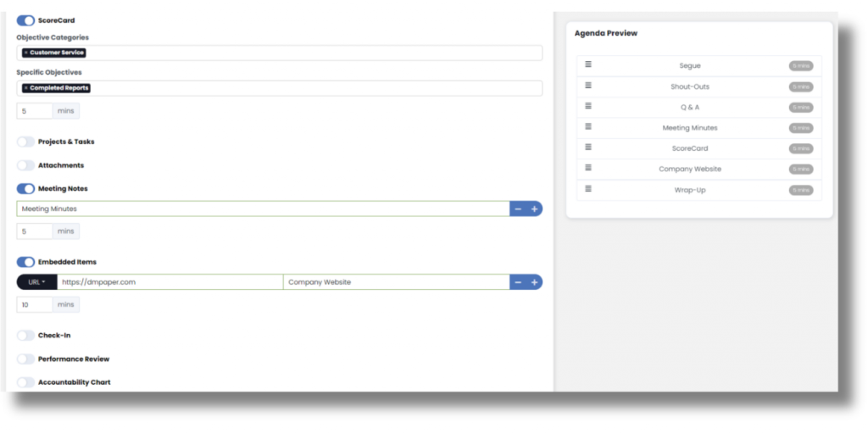Remove the Customer Service category tag

25,53
